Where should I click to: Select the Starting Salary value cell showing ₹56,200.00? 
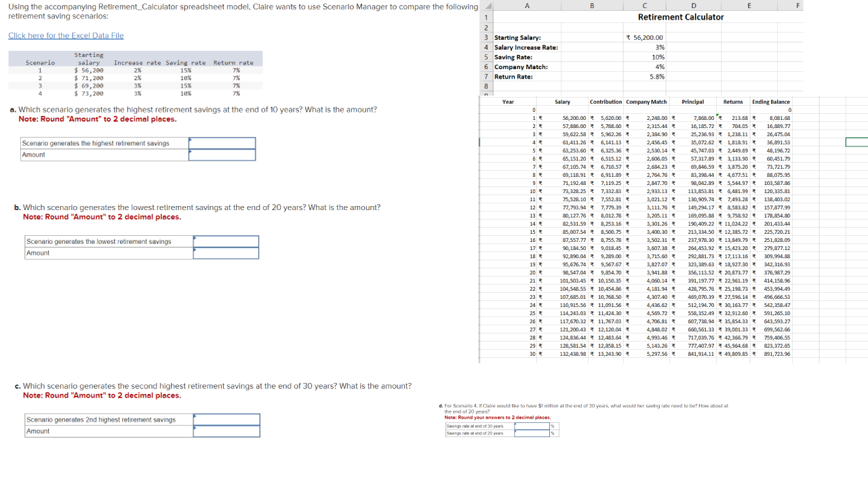[646, 37]
